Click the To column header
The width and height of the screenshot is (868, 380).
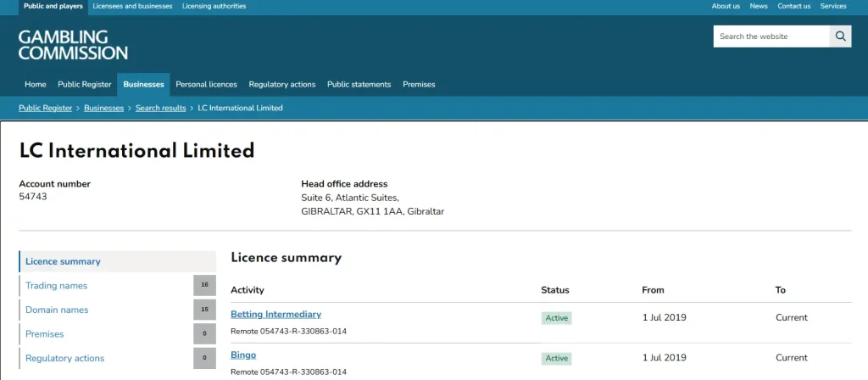click(x=781, y=290)
